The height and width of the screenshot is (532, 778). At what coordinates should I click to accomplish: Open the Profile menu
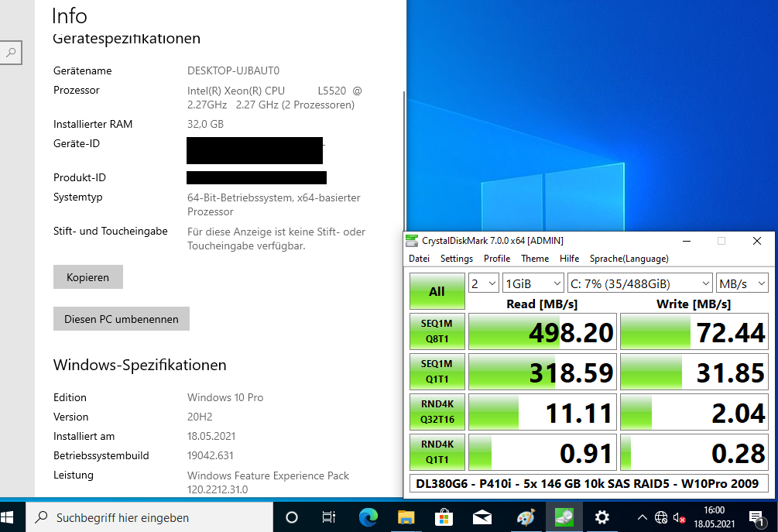coord(497,259)
